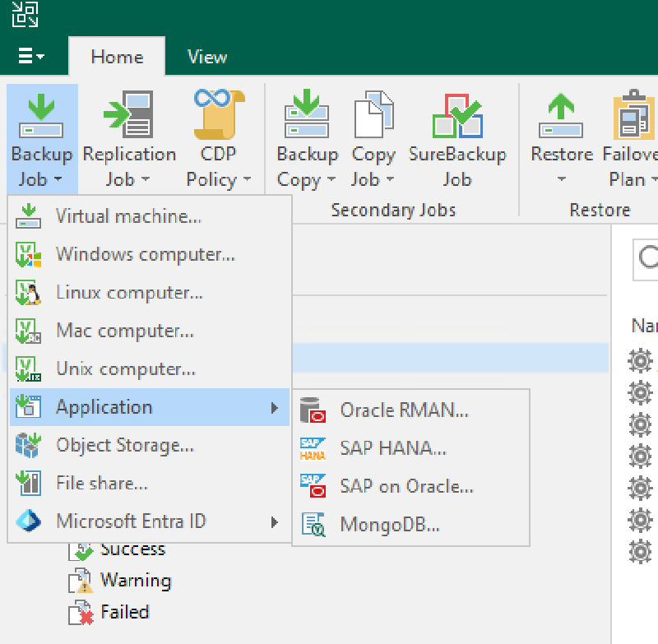Switch to the Home ribbon tab
658x644 pixels.
(x=117, y=57)
